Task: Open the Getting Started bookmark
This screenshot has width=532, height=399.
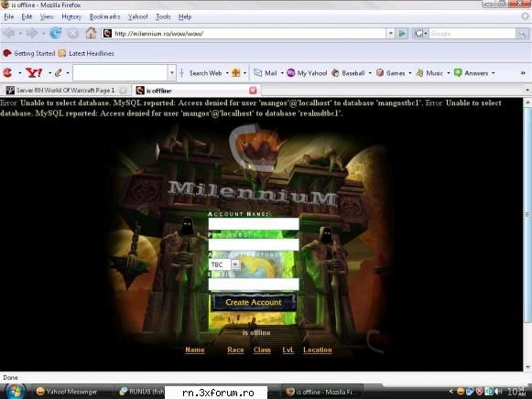Action: coord(29,53)
